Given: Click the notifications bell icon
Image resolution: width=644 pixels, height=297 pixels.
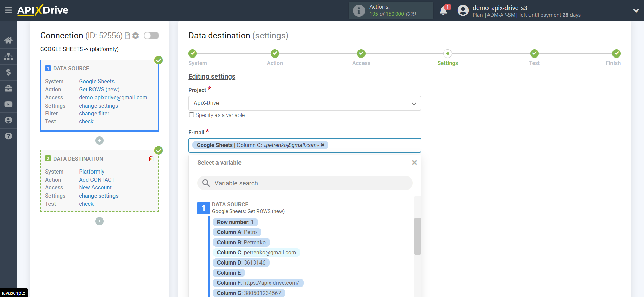Looking at the screenshot, I should click(443, 10).
